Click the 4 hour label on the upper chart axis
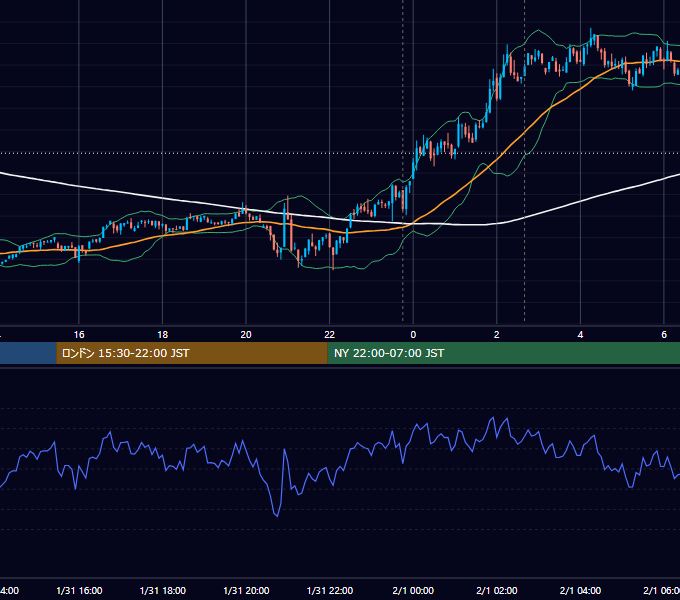 (580, 335)
